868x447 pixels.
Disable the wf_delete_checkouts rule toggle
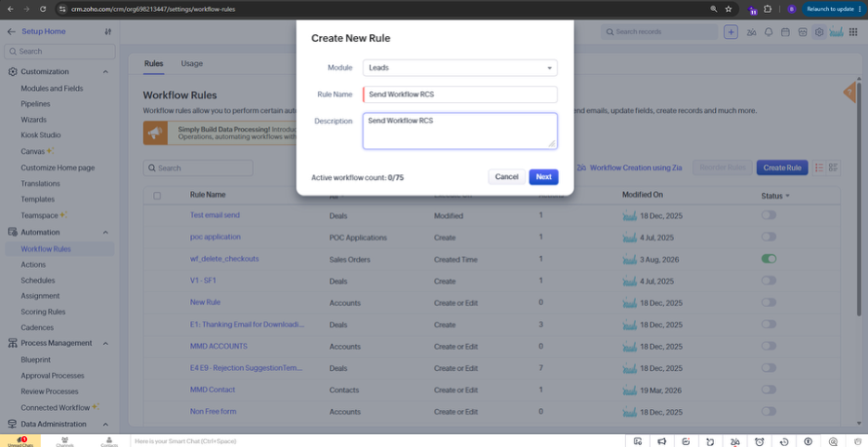click(769, 259)
